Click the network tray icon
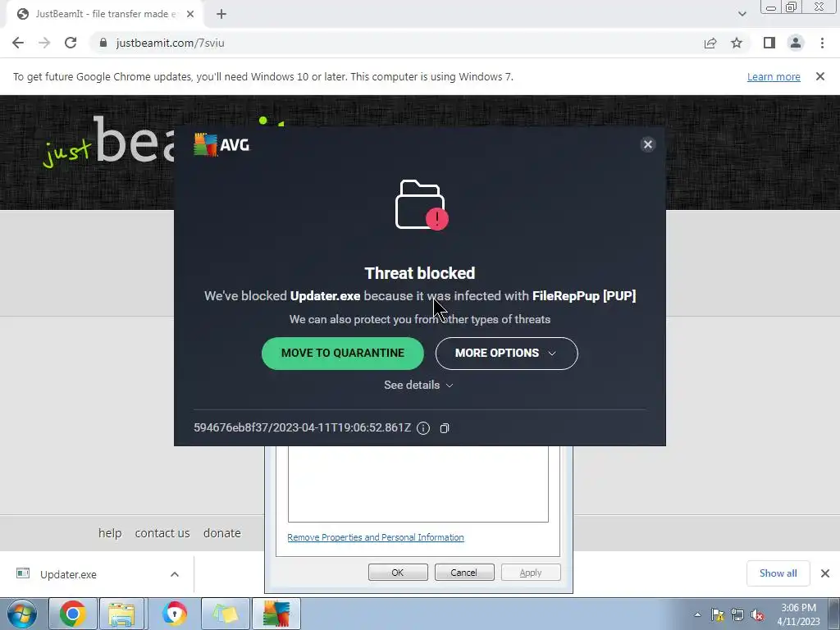The width and height of the screenshot is (840, 630). (x=737, y=614)
